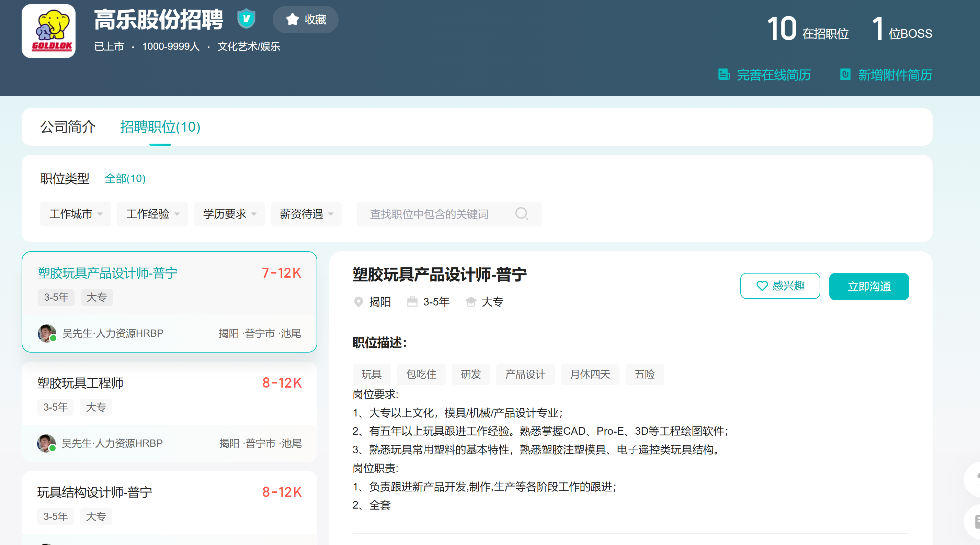Click the briefcase icon beside 3-5年
980x545 pixels.
click(412, 302)
